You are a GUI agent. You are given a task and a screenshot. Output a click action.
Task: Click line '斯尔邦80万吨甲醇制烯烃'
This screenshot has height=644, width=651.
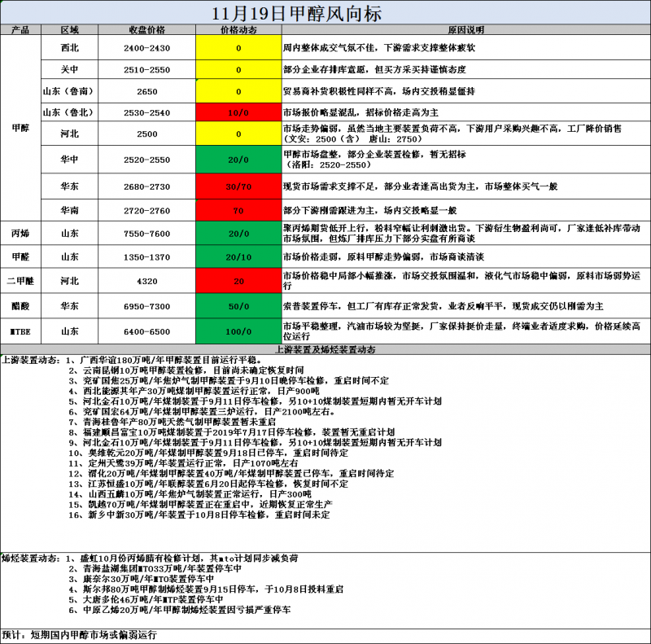(207, 589)
